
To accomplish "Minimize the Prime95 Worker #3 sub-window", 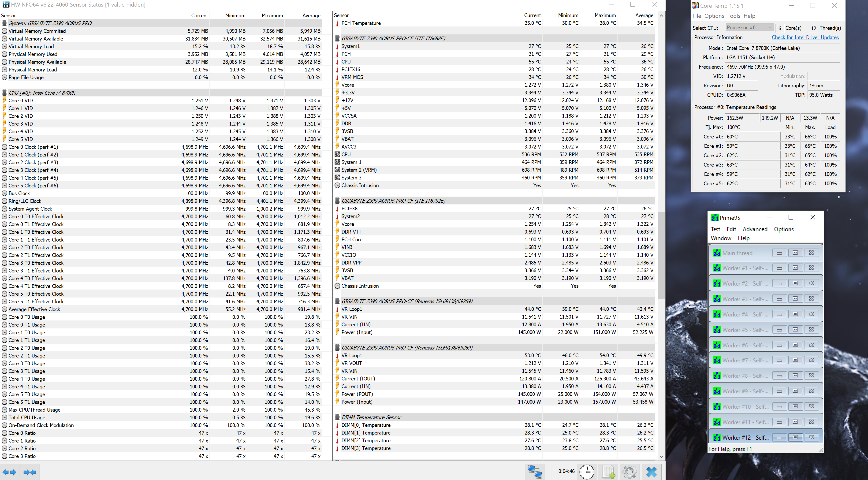I will 779,299.
